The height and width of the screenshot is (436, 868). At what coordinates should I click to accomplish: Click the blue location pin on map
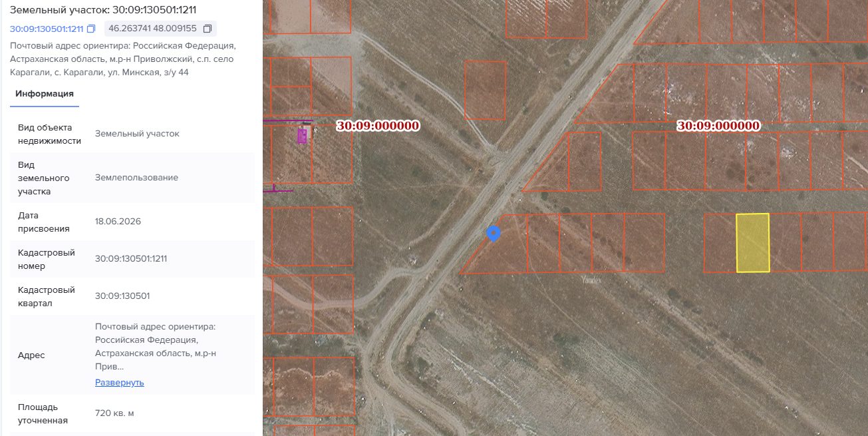coord(493,234)
